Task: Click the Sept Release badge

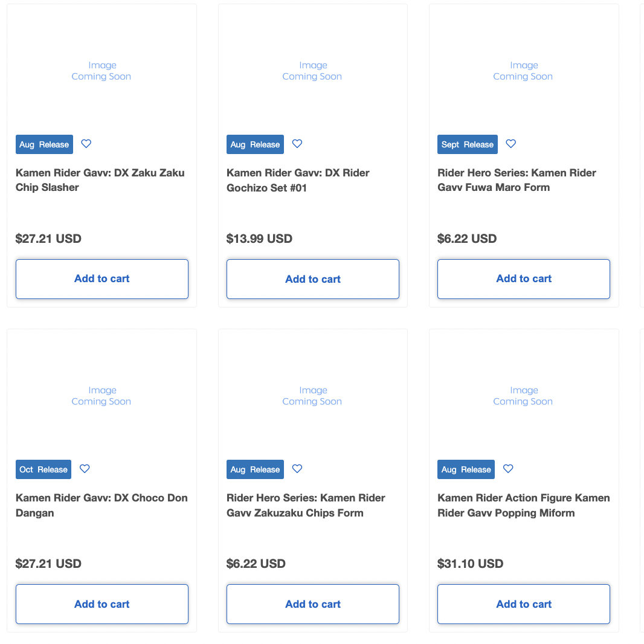Action: (x=468, y=144)
